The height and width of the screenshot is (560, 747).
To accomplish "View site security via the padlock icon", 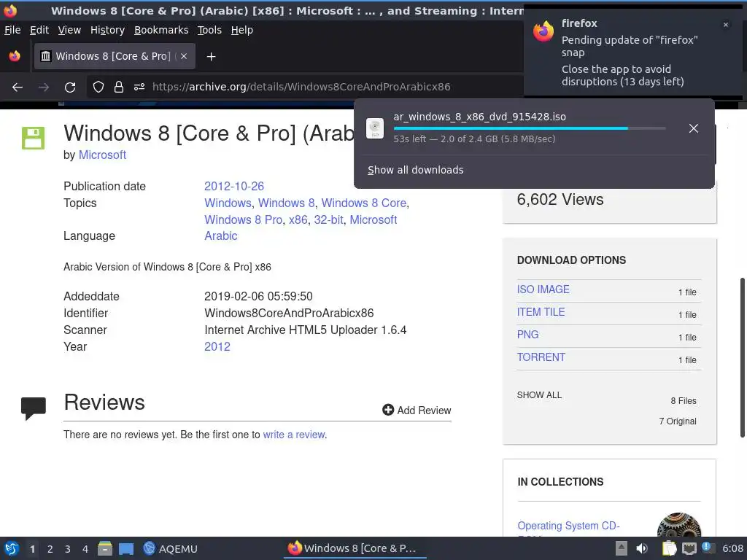I will (x=119, y=87).
